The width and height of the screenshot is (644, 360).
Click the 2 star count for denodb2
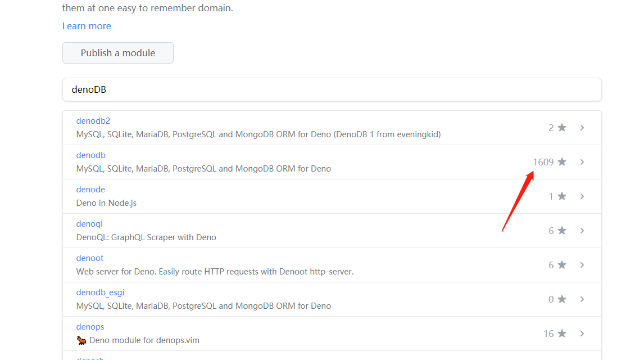551,128
